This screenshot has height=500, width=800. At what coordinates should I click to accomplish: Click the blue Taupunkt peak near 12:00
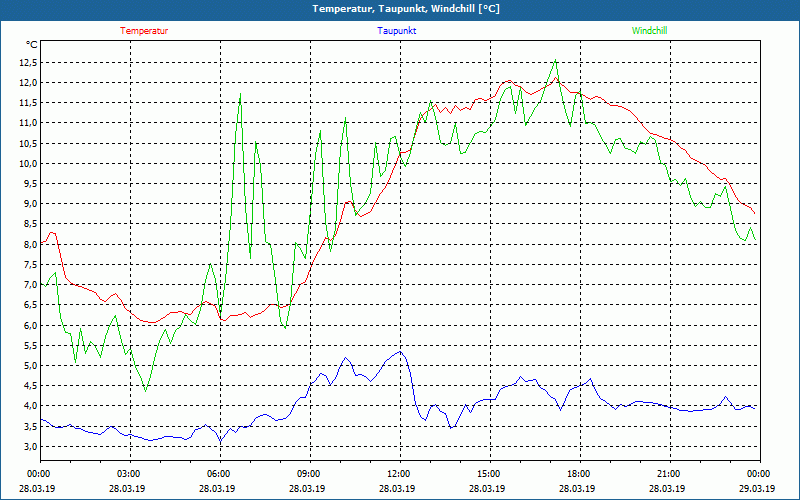(399, 352)
